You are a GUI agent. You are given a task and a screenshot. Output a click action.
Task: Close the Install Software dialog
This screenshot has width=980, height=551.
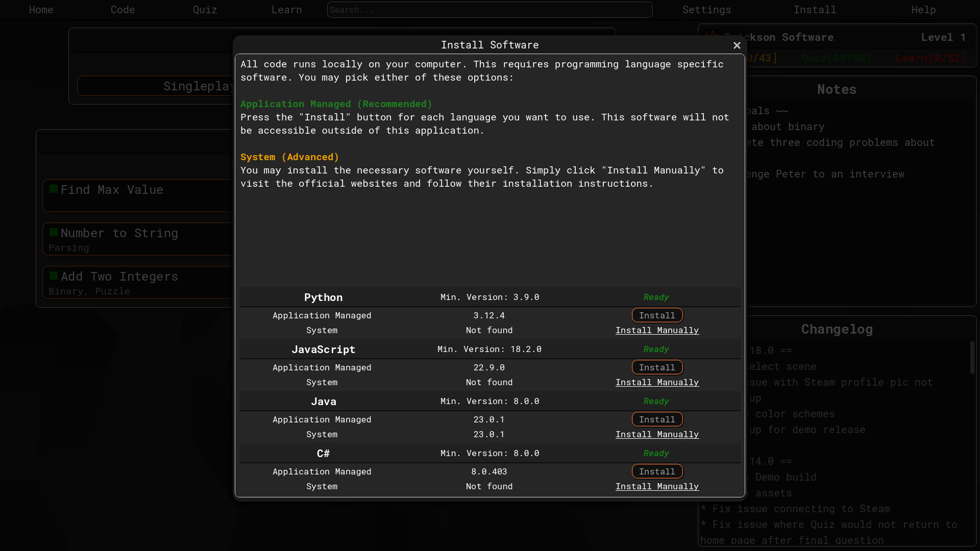[x=737, y=45]
